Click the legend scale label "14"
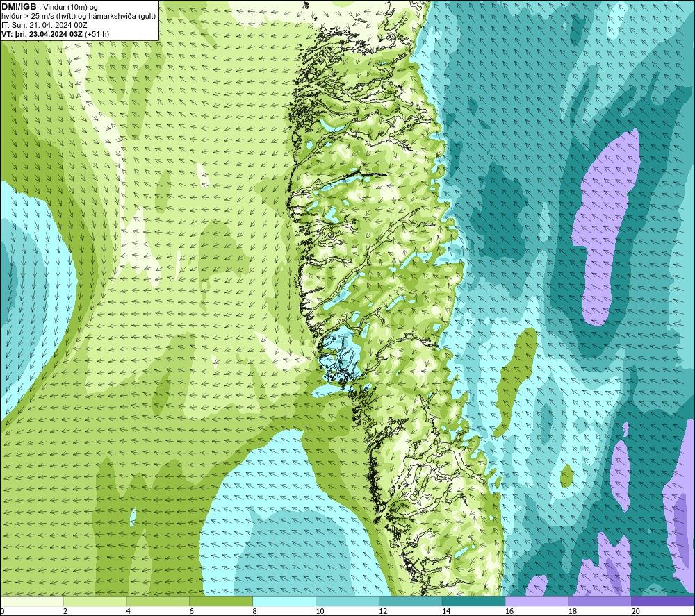 point(446,611)
